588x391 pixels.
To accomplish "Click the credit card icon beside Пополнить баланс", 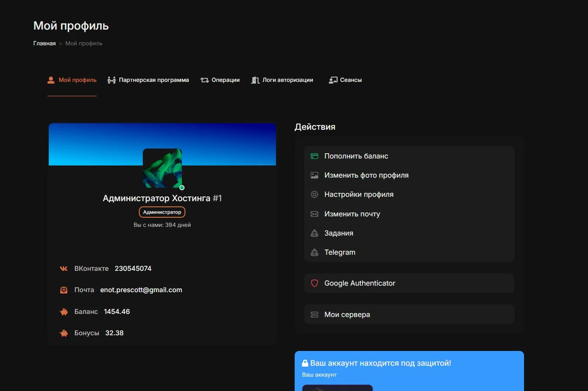I will 314,156.
